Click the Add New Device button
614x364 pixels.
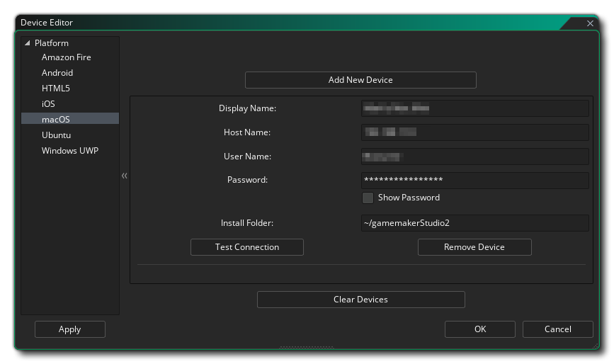pyautogui.click(x=360, y=80)
